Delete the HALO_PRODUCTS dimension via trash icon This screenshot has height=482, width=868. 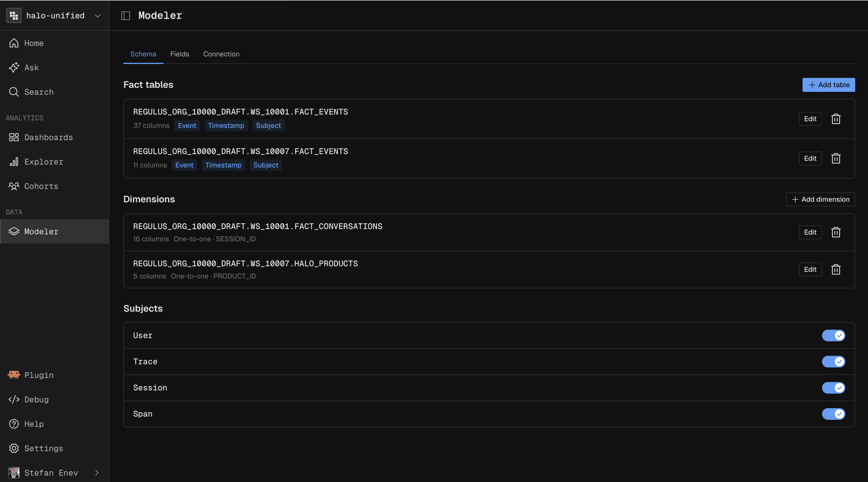(836, 269)
